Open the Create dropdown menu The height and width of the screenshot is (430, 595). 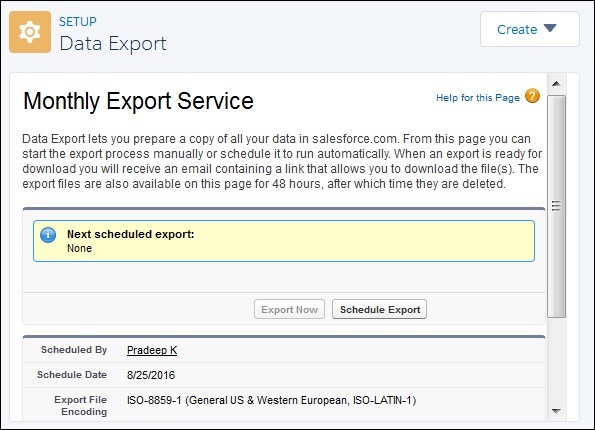point(530,29)
